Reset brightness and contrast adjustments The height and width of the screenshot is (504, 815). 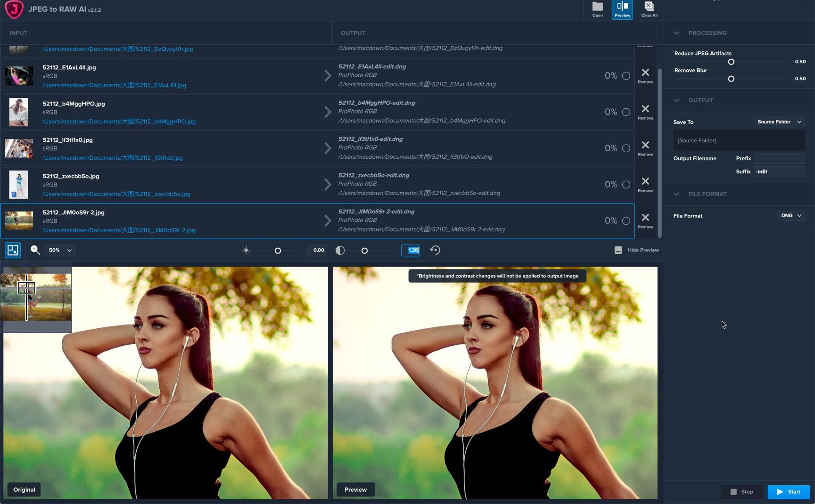(x=435, y=251)
